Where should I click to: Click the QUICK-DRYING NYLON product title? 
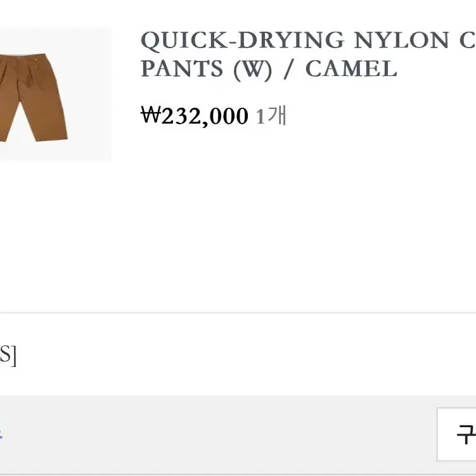click(308, 55)
